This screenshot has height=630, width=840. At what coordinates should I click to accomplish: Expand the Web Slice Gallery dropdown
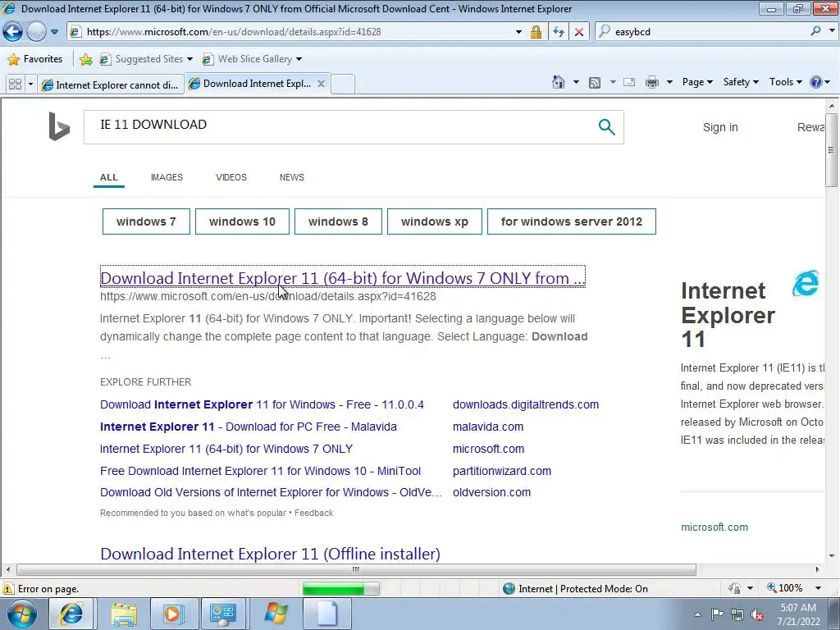tap(299, 59)
